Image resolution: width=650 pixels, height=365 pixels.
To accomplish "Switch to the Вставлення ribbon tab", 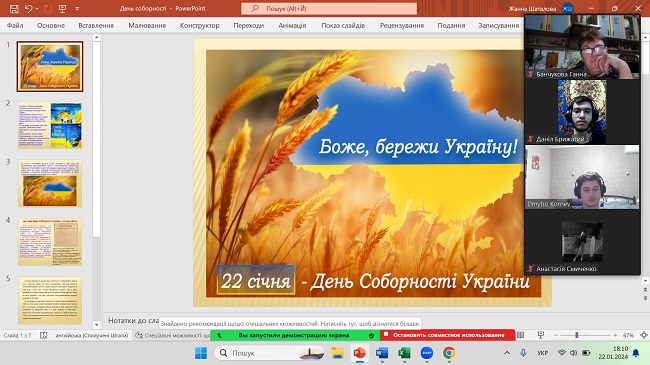I will [96, 25].
